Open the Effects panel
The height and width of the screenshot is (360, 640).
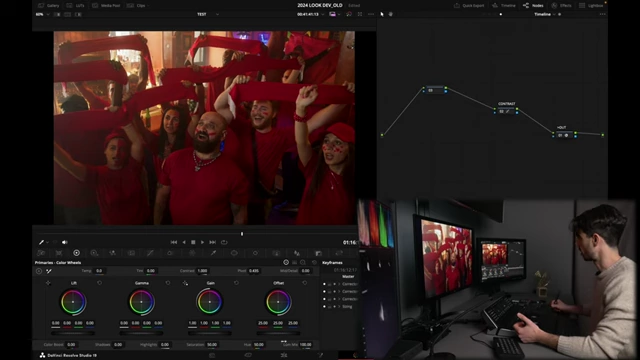(561, 5)
